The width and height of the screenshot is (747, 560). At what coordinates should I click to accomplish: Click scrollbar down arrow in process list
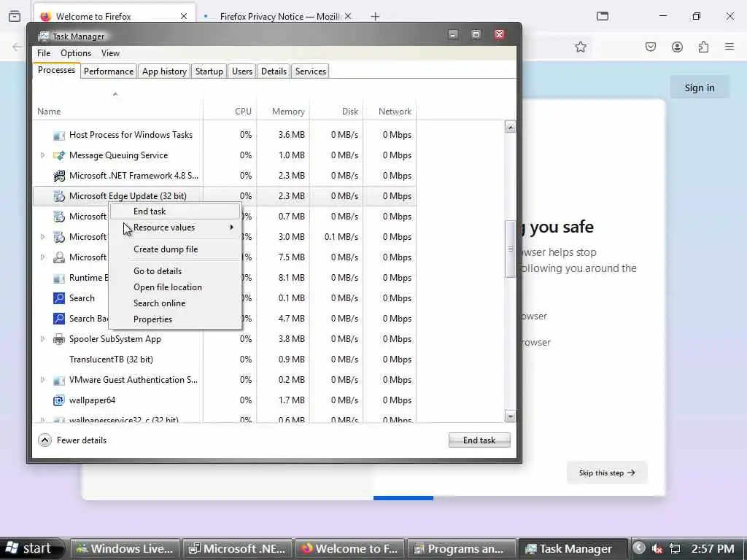click(x=510, y=416)
